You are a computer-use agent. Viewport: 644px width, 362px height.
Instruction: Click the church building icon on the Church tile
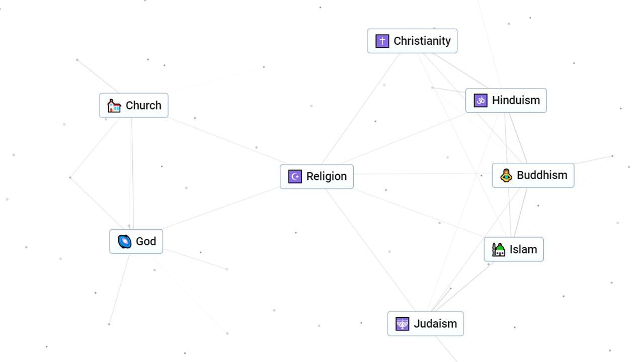pyautogui.click(x=114, y=106)
